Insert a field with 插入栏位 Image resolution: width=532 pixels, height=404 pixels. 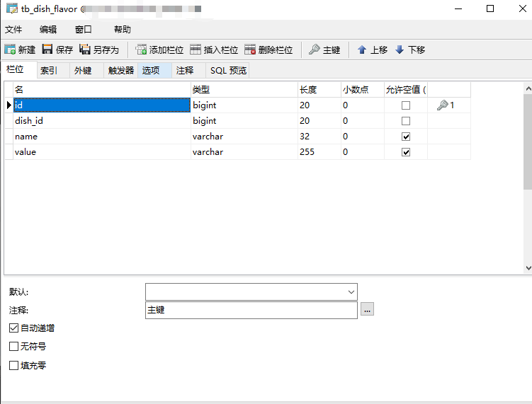214,50
